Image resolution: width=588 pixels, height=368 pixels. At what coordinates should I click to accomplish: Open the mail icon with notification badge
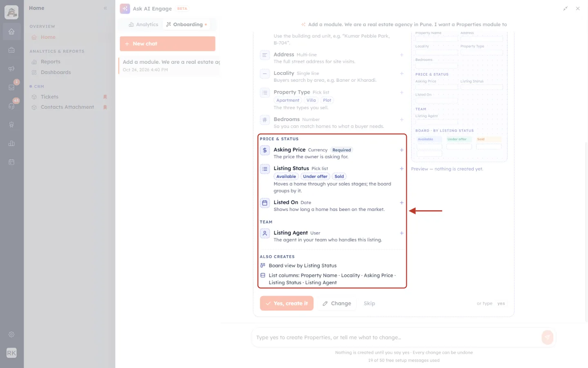[11, 87]
